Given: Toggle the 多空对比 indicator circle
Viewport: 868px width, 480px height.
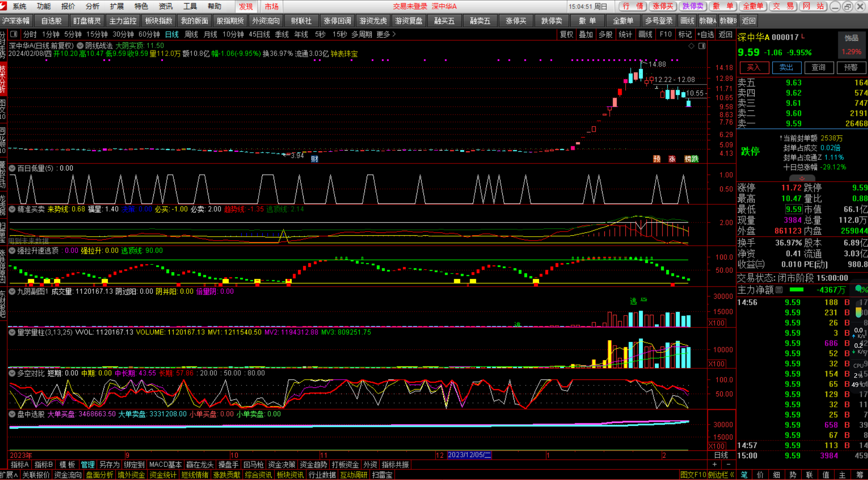Looking at the screenshot, I should click(x=12, y=373).
